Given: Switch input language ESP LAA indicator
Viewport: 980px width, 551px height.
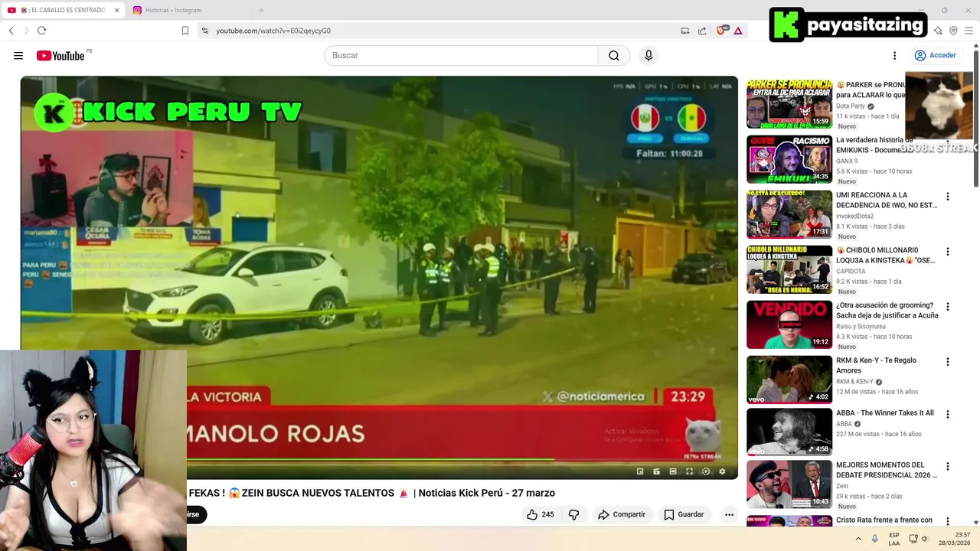Looking at the screenshot, I should tap(894, 539).
